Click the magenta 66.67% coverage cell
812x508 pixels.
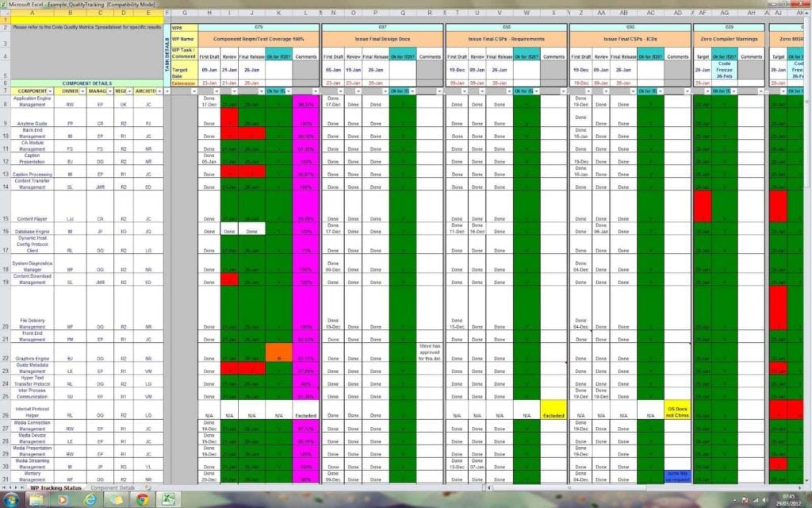tap(305, 102)
